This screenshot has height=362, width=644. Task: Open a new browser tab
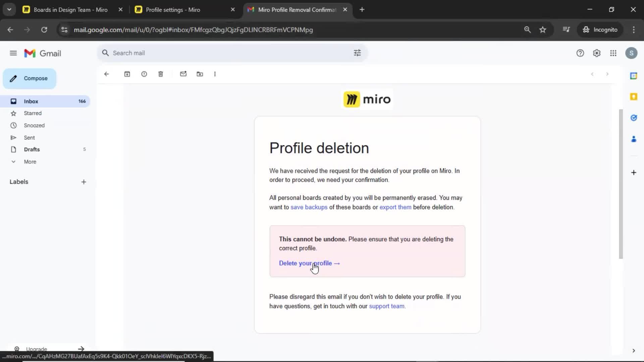pyautogui.click(x=362, y=10)
